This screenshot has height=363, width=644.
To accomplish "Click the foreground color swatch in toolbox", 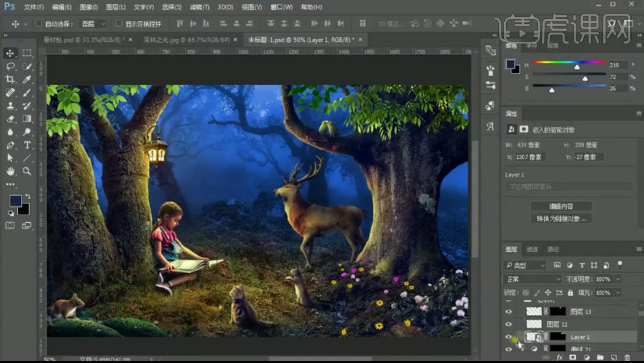I will pyautogui.click(x=15, y=201).
